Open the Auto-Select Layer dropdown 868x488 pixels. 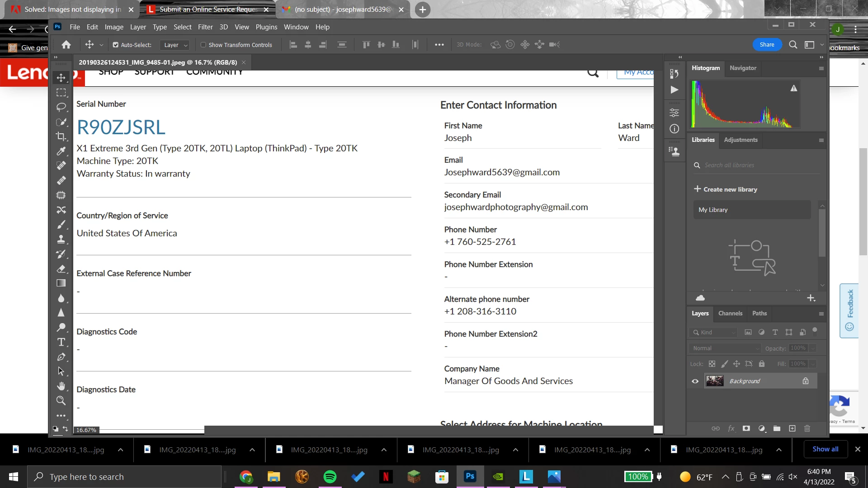click(175, 45)
